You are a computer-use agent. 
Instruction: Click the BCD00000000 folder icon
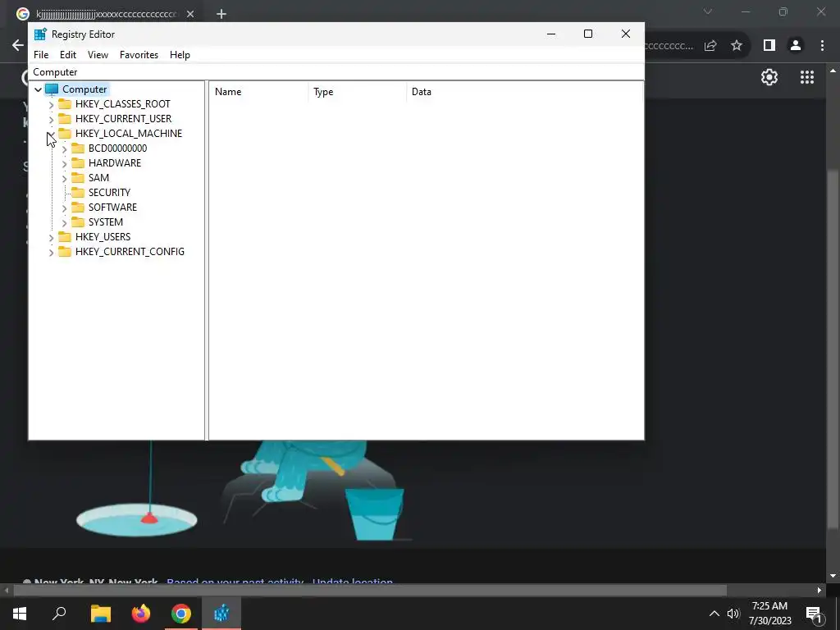[x=78, y=148]
